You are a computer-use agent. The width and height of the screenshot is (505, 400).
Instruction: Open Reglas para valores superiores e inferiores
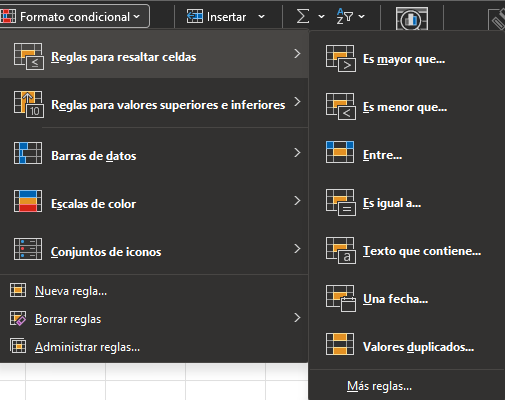point(154,102)
